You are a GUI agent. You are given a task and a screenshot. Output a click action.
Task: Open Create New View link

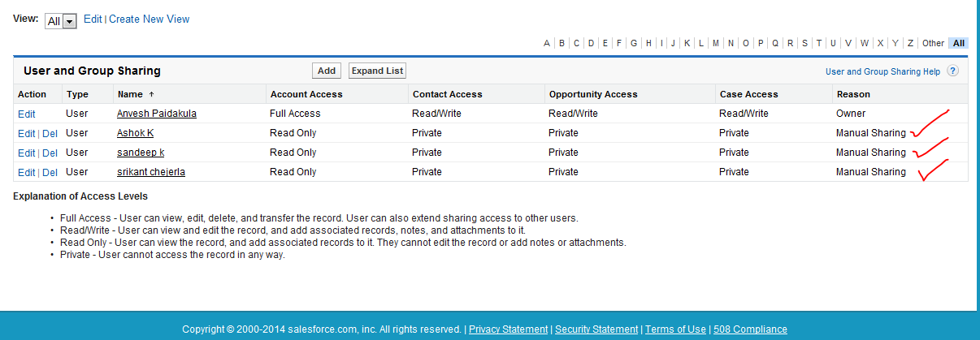tap(150, 19)
